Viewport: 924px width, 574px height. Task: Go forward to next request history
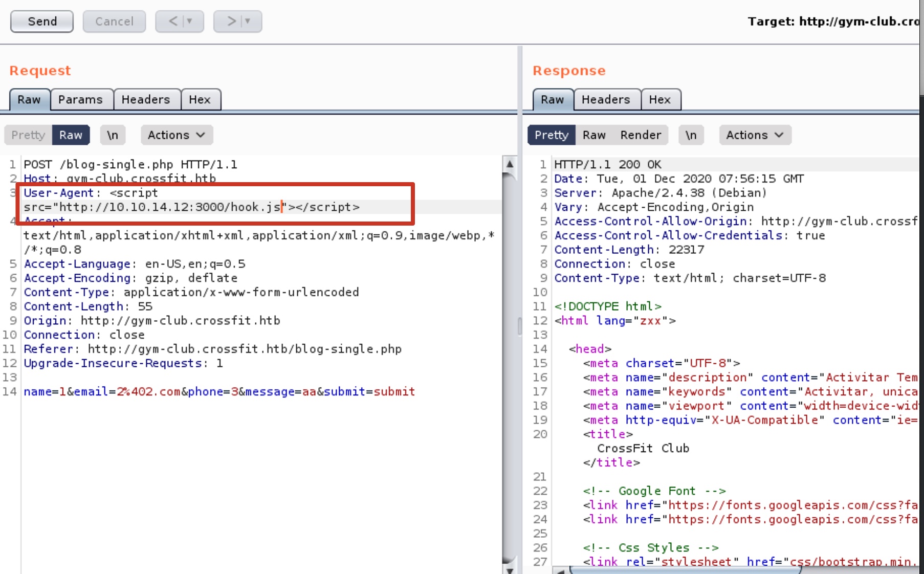point(231,21)
